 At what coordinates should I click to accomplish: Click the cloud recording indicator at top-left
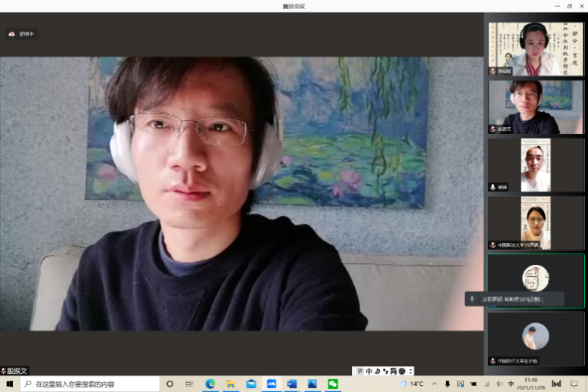point(22,34)
